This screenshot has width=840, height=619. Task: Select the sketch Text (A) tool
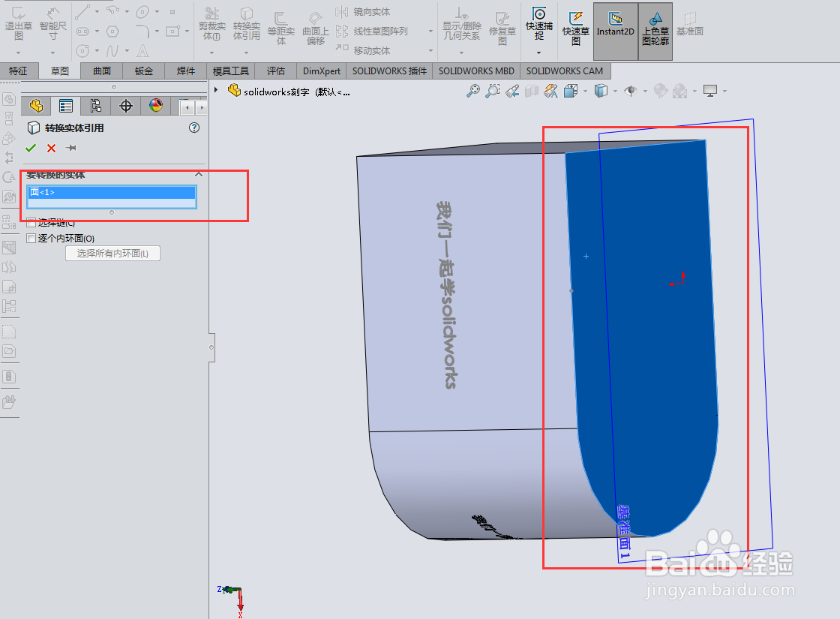pyautogui.click(x=142, y=51)
